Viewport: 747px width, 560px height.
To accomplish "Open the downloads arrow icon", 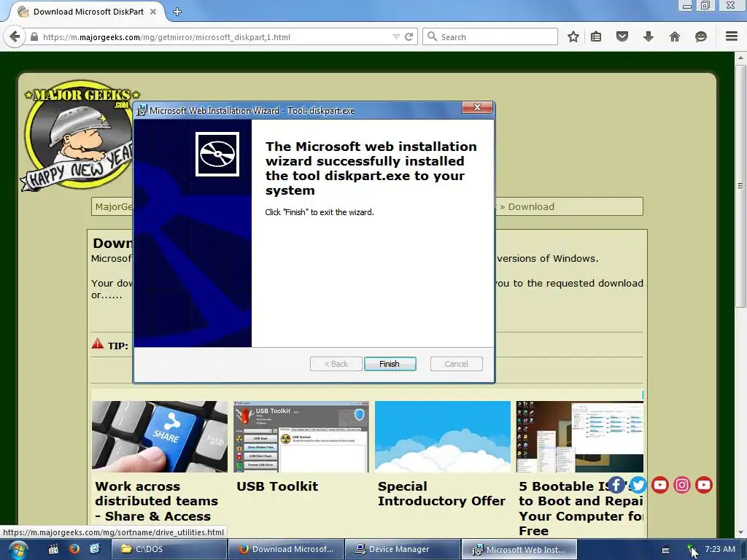I will coord(649,36).
